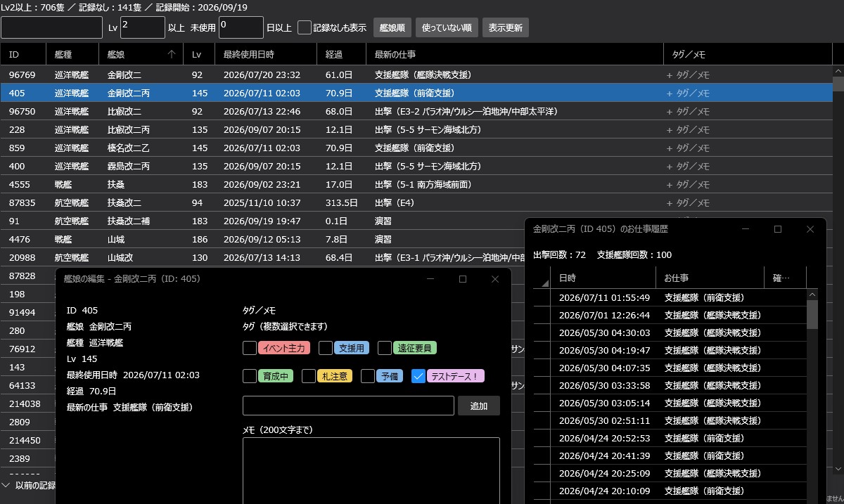Image resolution: width=844 pixels, height=504 pixels.
Task: Add tag/memo for 金剛改二 row
Action: click(688, 75)
